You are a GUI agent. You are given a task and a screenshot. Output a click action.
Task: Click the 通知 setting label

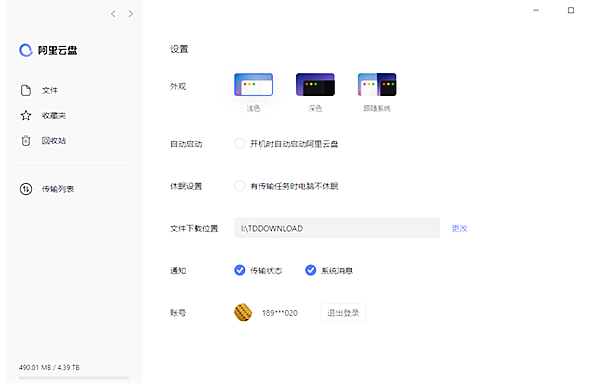click(x=178, y=271)
